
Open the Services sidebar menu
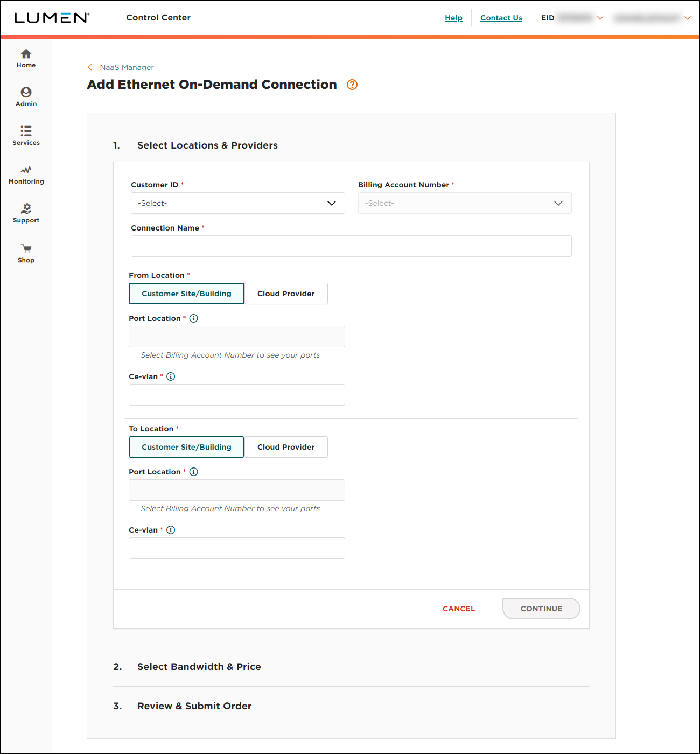[x=26, y=136]
